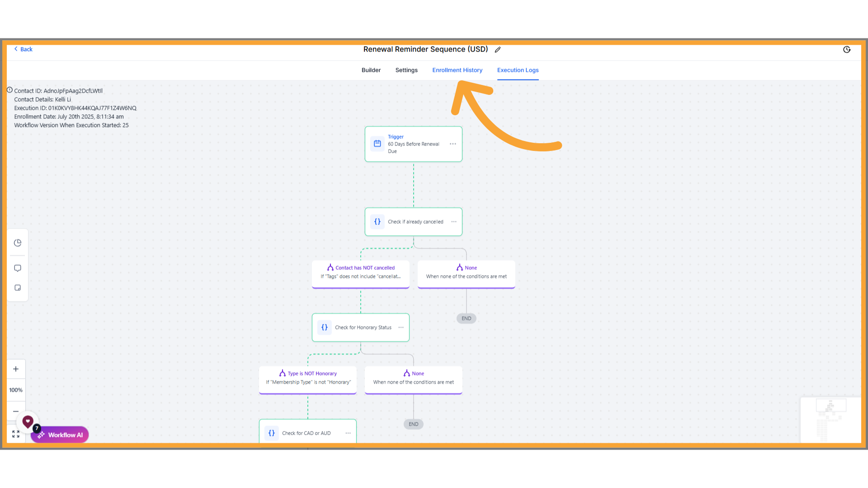Click the fullscreen expand icon at bottom left
The width and height of the screenshot is (868, 488).
coord(16,434)
